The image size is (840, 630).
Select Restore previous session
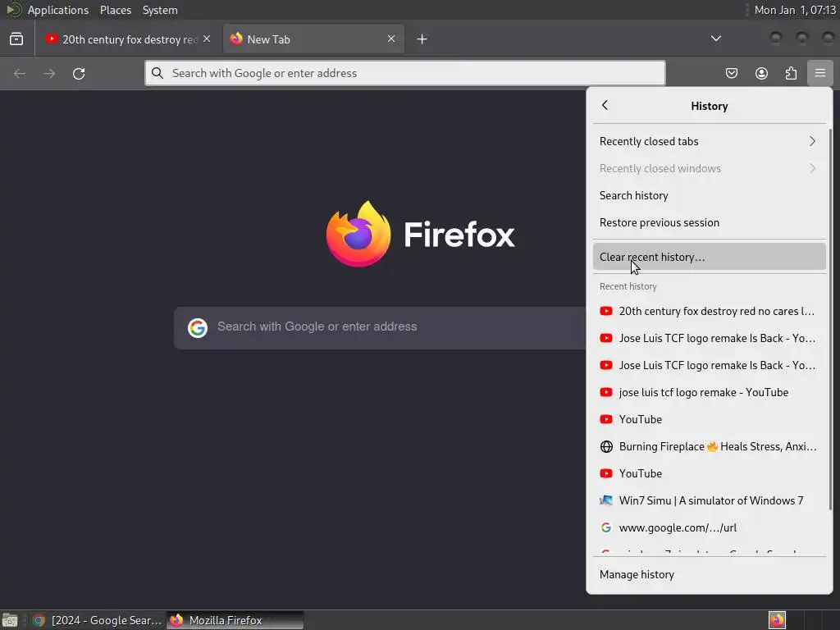point(710,222)
